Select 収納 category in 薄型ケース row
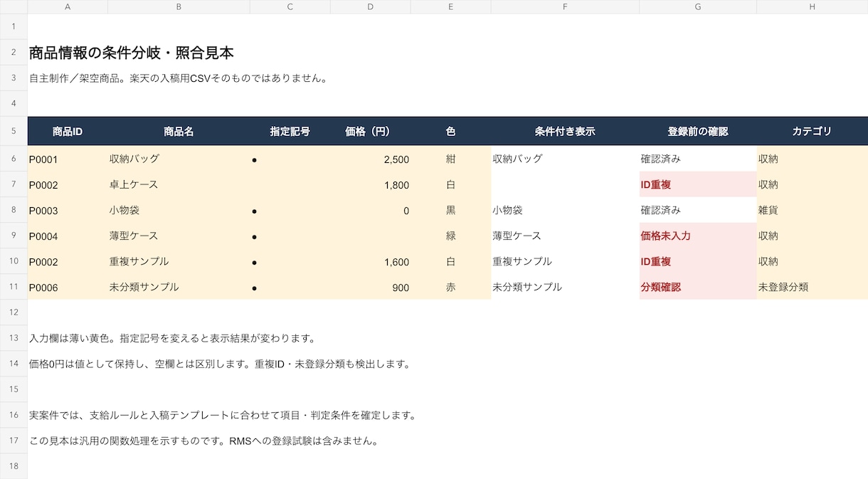This screenshot has width=868, height=479. 813,236
